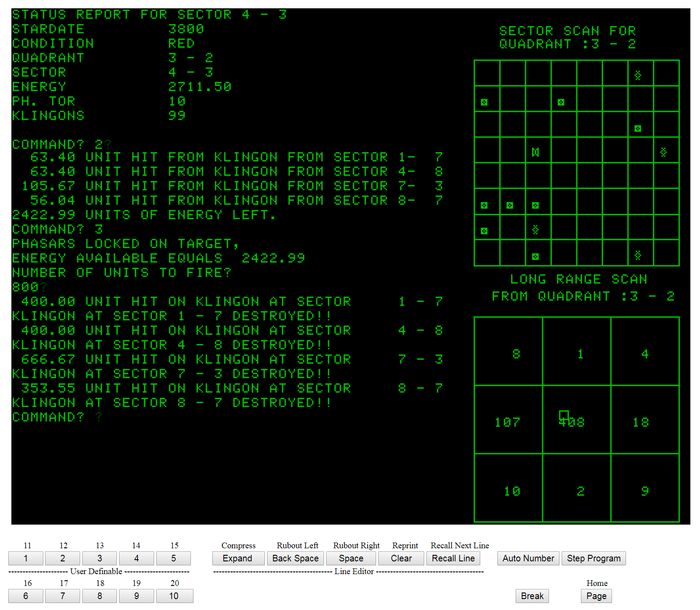Click the Recall Line button

pyautogui.click(x=454, y=558)
